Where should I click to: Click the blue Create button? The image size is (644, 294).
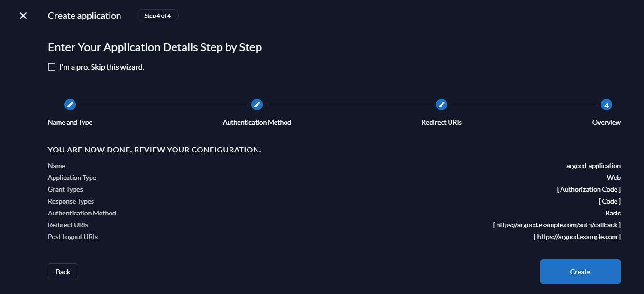(580, 272)
